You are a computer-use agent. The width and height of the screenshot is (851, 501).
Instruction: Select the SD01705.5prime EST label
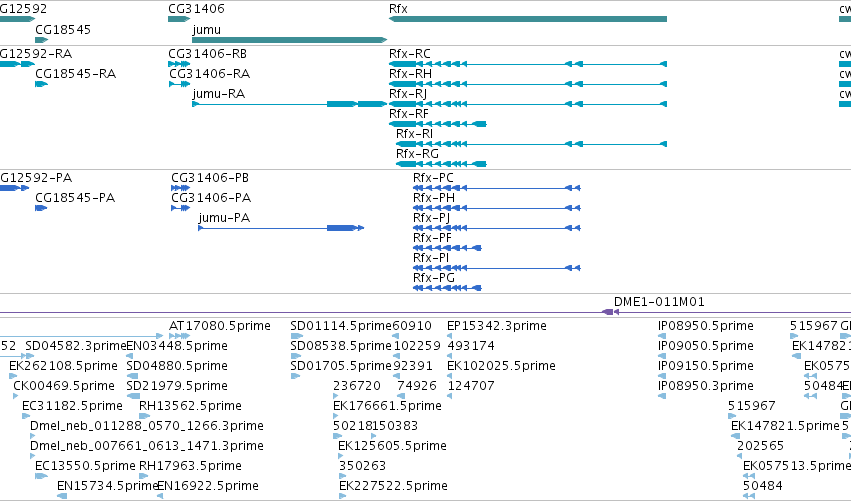(x=341, y=366)
